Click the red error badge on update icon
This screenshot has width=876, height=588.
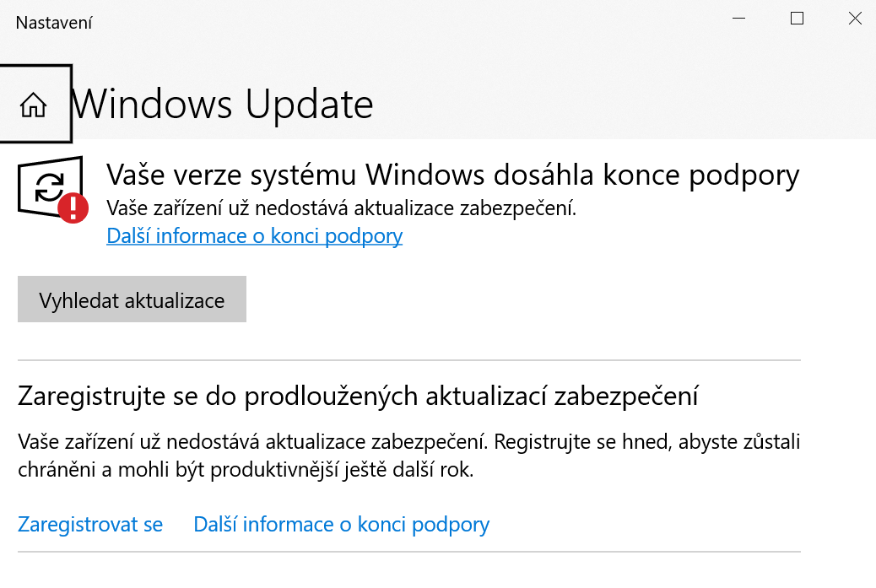coord(73,207)
